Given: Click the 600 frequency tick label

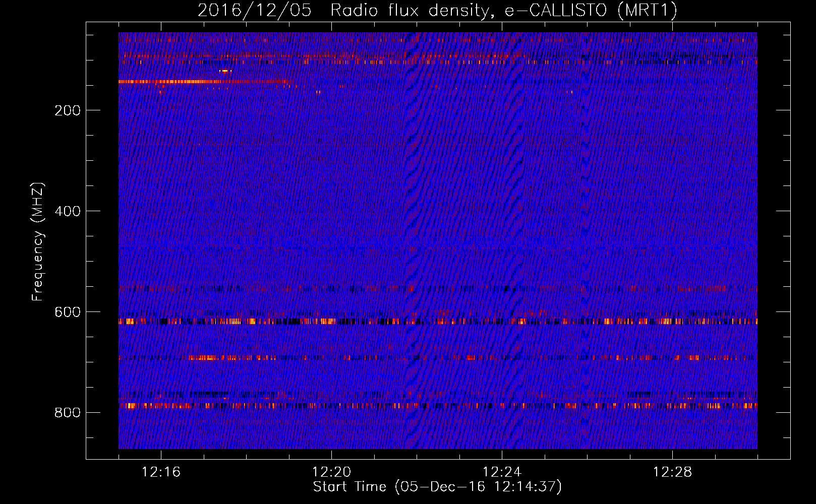Looking at the screenshot, I should click(x=68, y=312).
